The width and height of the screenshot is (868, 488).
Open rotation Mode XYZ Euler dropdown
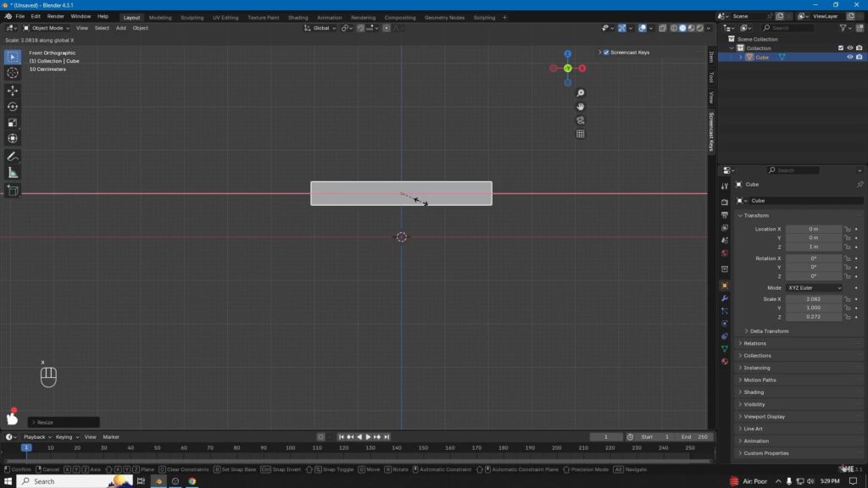pyautogui.click(x=815, y=288)
